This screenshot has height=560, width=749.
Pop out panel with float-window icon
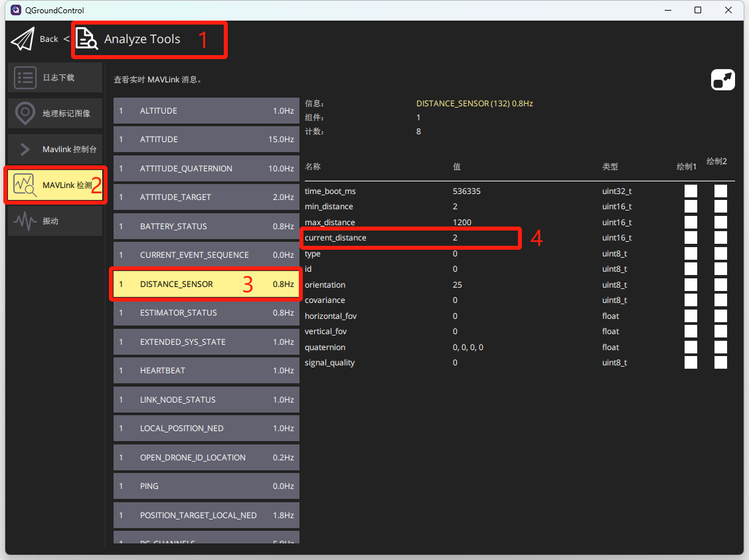tap(722, 80)
